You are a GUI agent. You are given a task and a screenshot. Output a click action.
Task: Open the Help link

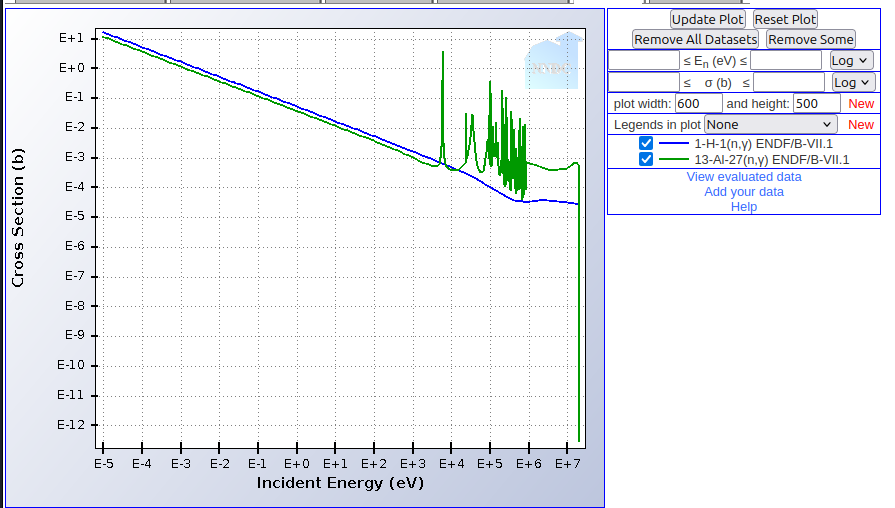pos(744,207)
